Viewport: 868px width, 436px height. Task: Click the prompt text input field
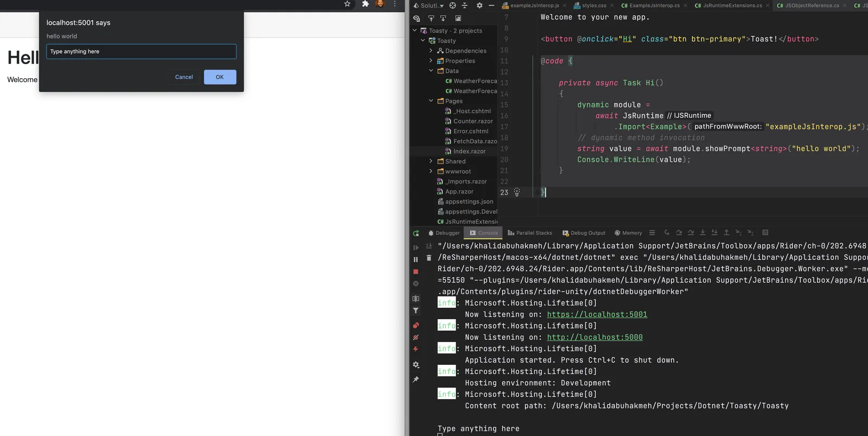tap(141, 52)
